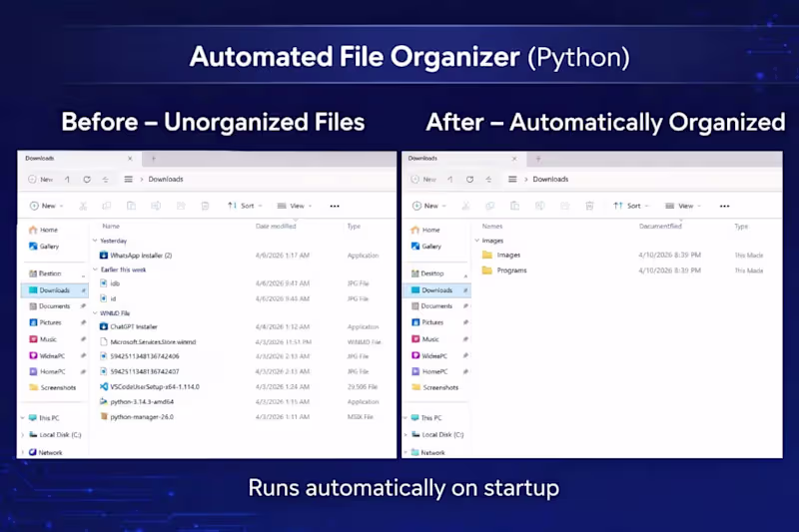Click New button in left window toolbar
799x532 pixels.
tap(46, 206)
